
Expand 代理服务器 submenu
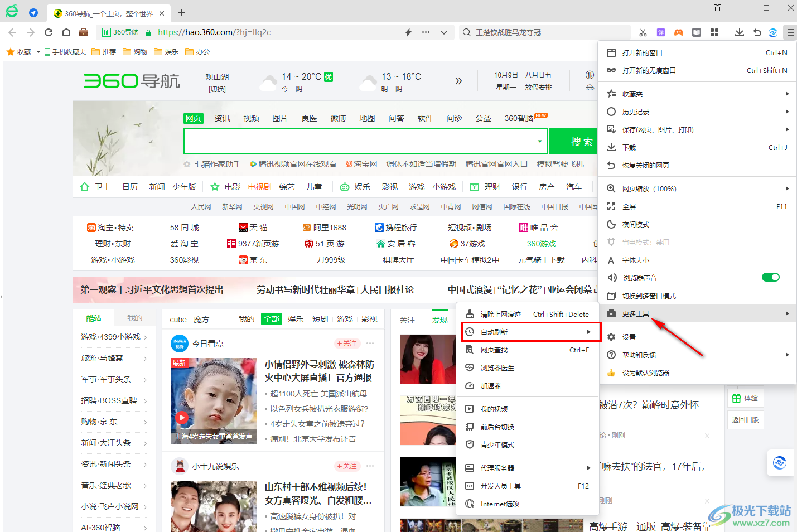click(x=528, y=468)
